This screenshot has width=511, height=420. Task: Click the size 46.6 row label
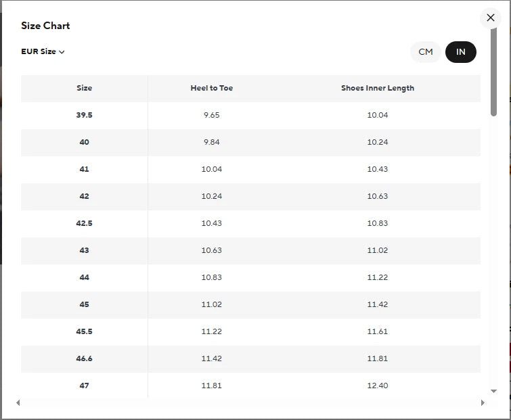tap(84, 358)
